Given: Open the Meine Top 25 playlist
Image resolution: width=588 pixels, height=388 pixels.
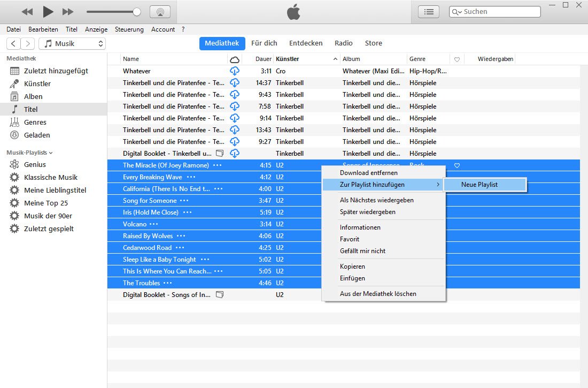Looking at the screenshot, I should coord(53,203).
